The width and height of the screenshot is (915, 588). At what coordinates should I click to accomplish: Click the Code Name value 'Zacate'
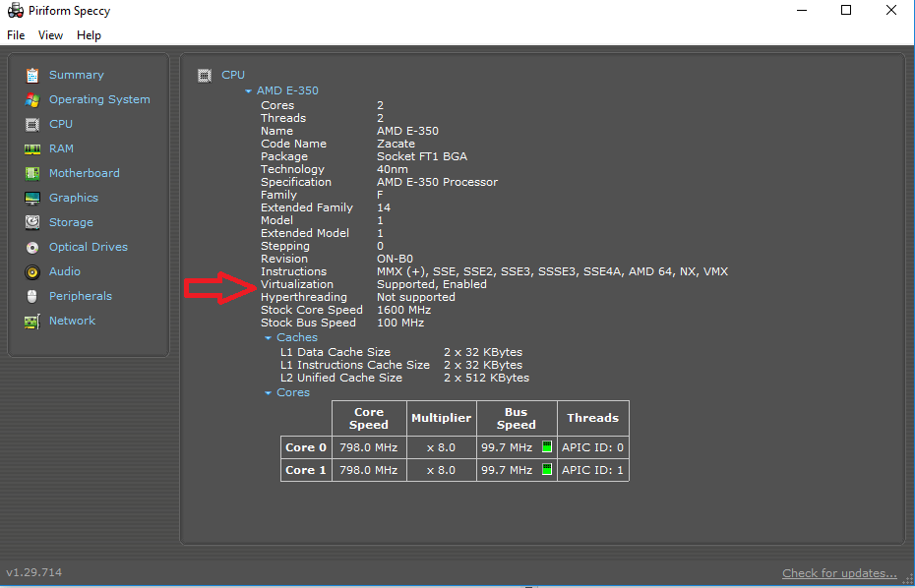tap(396, 144)
